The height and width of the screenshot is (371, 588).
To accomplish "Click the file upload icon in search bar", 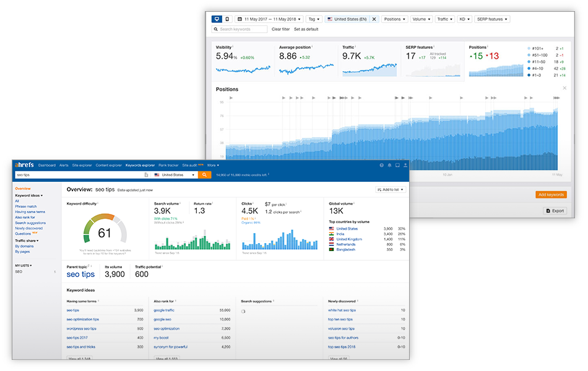I will (146, 175).
